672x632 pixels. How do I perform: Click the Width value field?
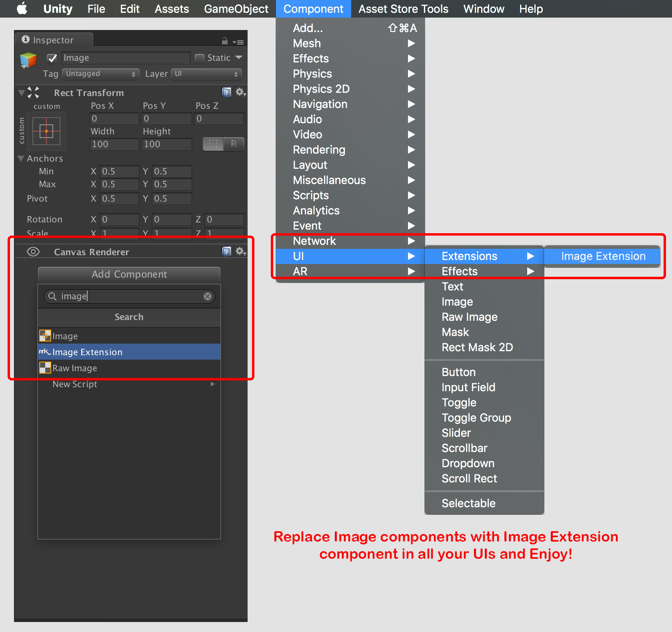tap(114, 144)
